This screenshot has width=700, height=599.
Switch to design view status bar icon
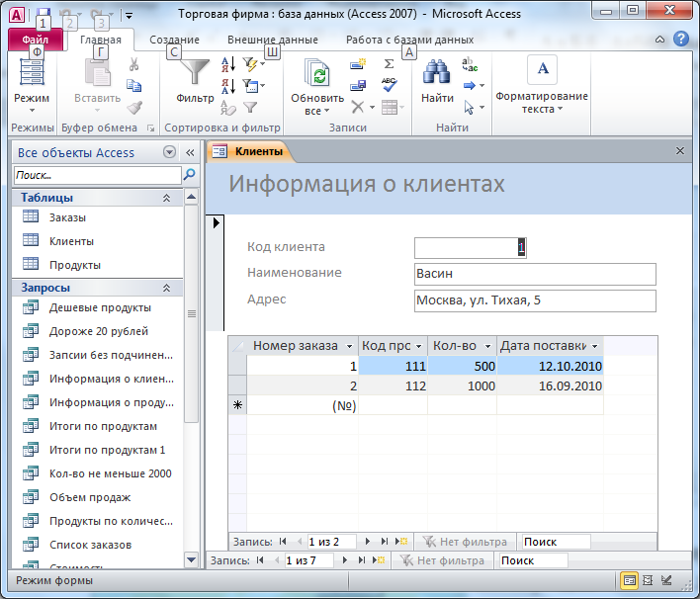(x=666, y=580)
